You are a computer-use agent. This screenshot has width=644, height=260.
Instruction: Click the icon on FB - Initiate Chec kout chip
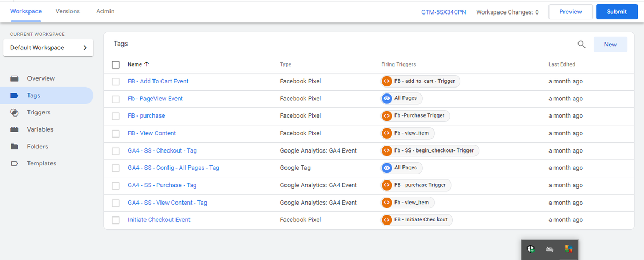click(x=386, y=220)
